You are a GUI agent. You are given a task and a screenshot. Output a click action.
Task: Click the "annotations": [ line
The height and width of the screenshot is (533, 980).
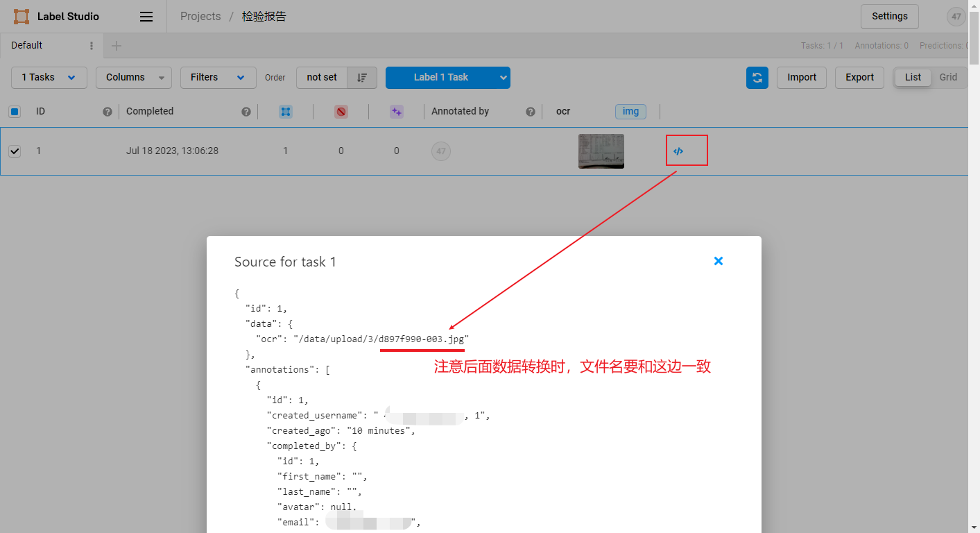point(288,370)
